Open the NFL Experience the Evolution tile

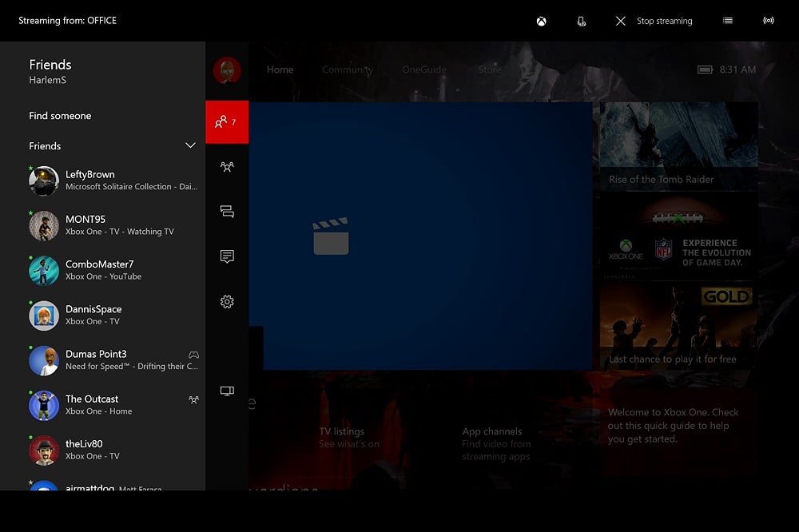click(678, 236)
